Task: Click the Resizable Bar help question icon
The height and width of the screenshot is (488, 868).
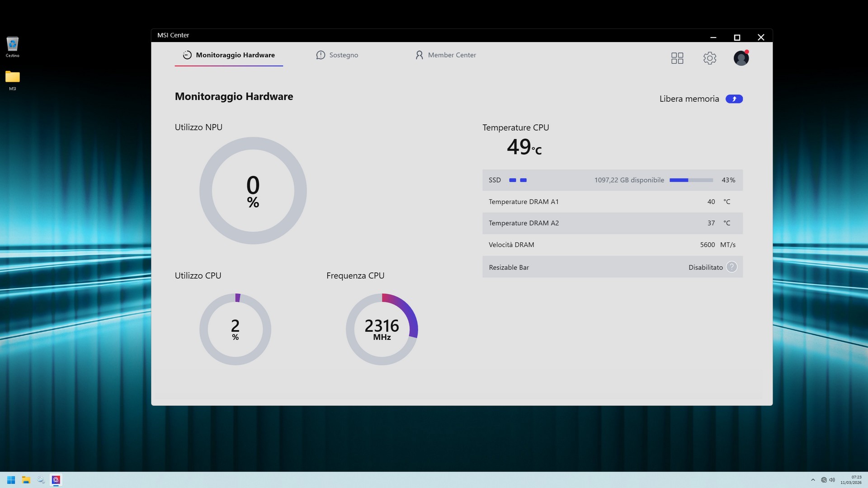Action: pyautogui.click(x=731, y=267)
